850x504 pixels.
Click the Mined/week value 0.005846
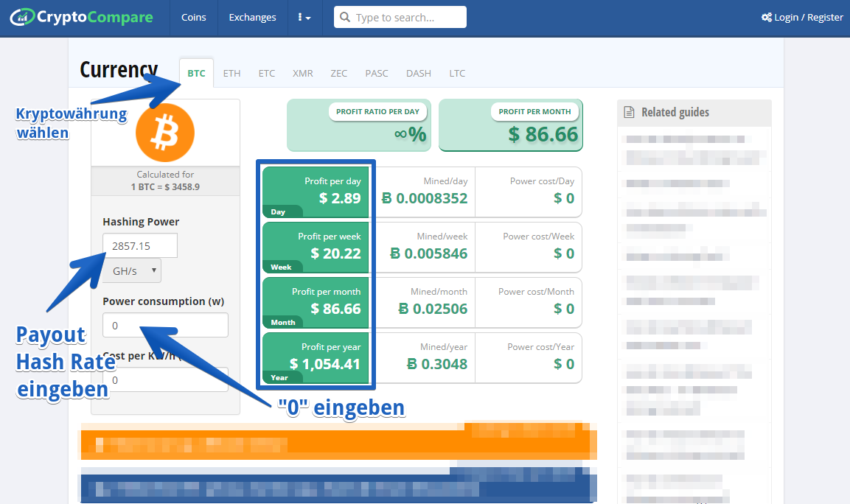coord(429,253)
